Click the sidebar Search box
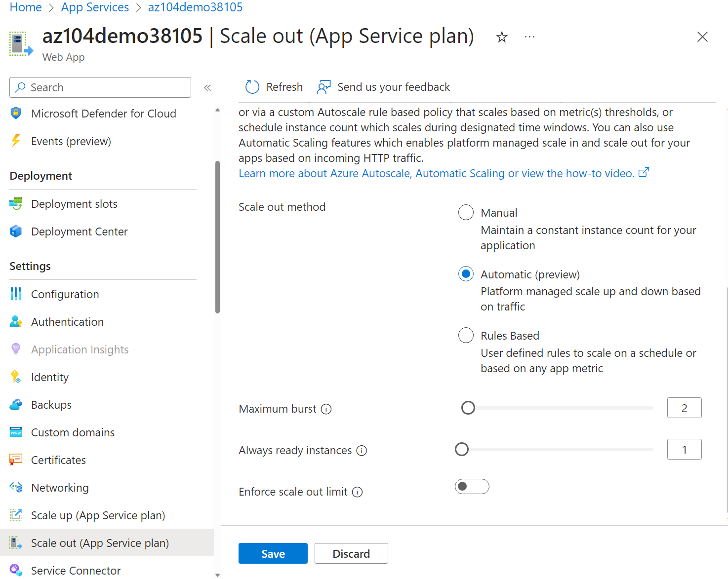728x579 pixels. pos(100,87)
